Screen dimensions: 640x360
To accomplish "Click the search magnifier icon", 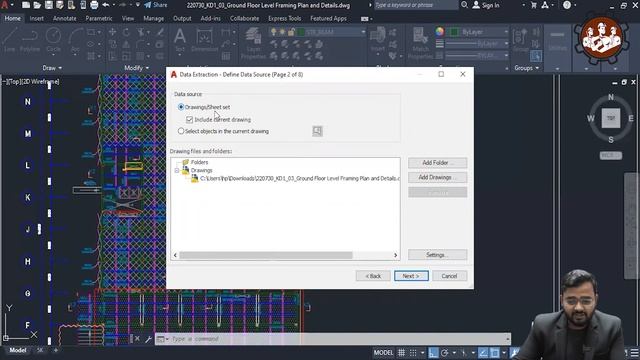I will [464, 5].
